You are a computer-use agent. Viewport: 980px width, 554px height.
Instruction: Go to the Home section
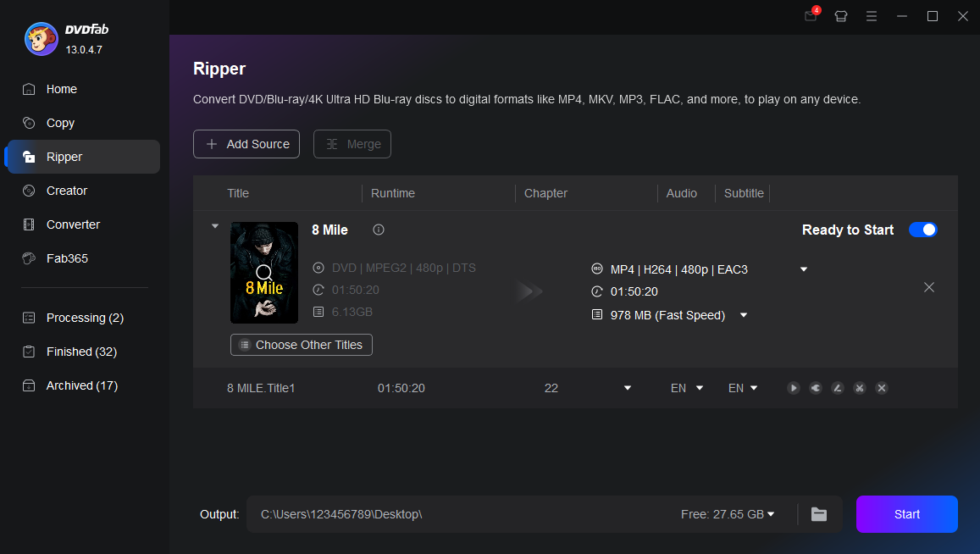click(82, 89)
